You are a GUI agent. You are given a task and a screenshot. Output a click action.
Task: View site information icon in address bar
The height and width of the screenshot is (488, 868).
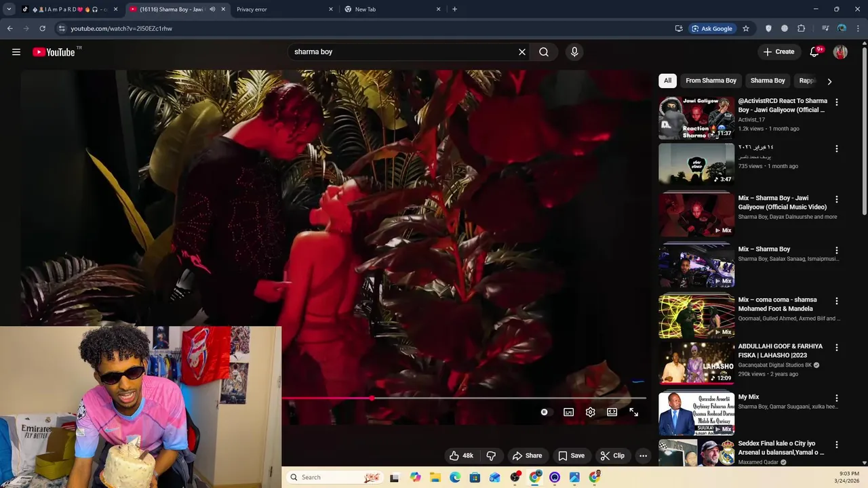click(61, 28)
